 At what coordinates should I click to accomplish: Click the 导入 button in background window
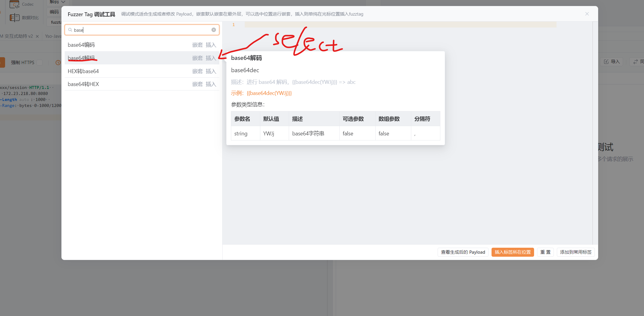(x=612, y=62)
